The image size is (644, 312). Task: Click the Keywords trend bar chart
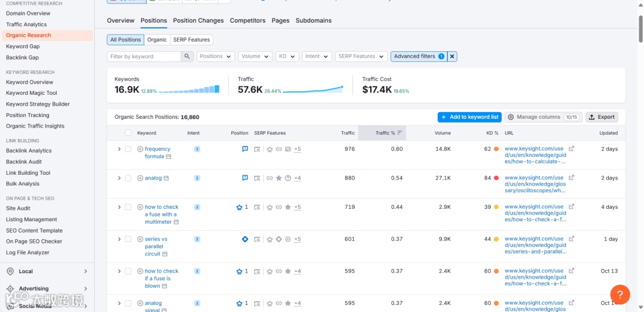[189, 89]
